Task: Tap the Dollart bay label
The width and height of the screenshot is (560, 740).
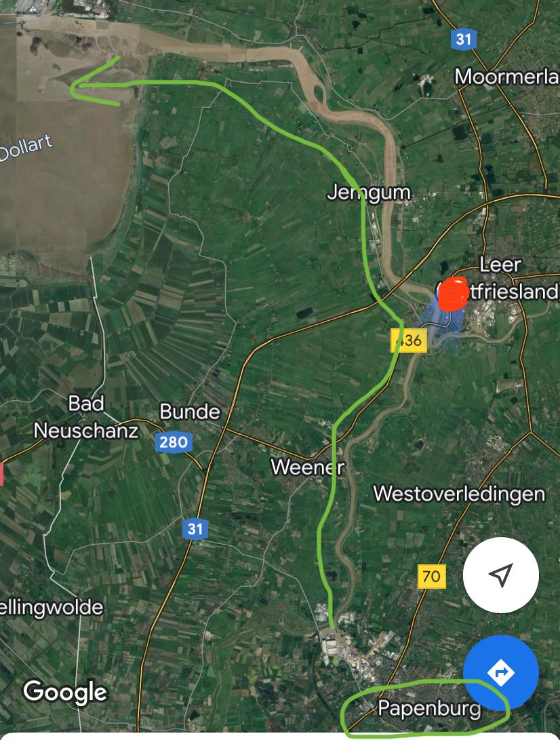Action: (26, 148)
